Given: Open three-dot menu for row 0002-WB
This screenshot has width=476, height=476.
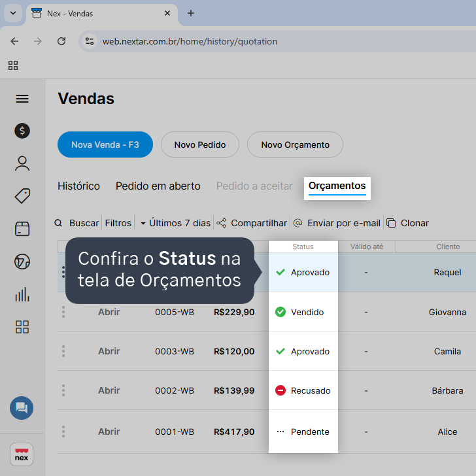Looking at the screenshot, I should click(63, 390).
